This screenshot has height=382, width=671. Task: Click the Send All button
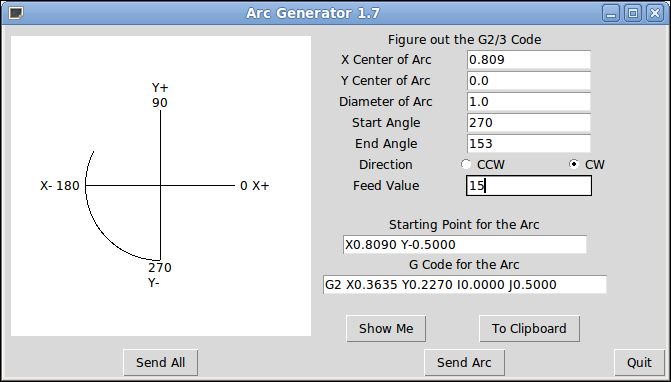pyautogui.click(x=160, y=362)
